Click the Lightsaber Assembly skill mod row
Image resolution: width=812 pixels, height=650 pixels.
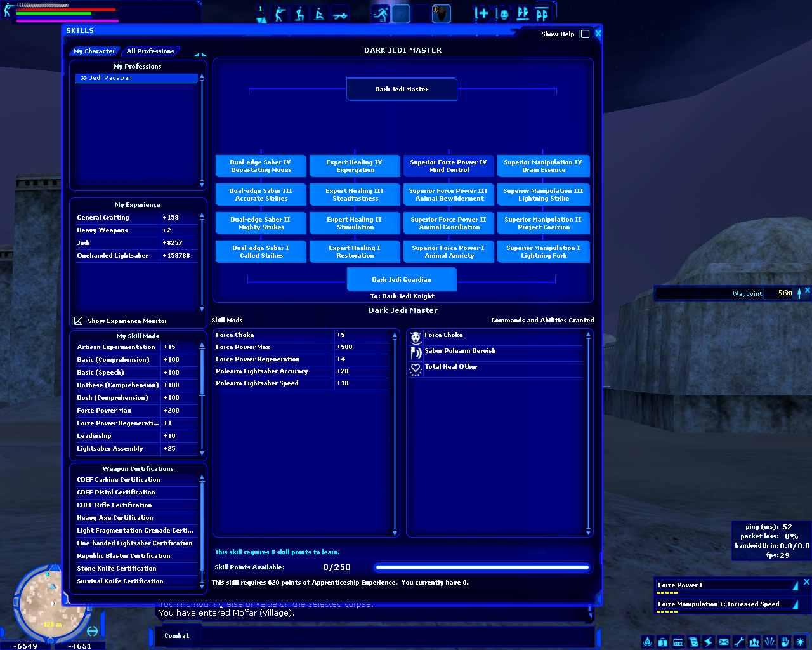coord(136,449)
